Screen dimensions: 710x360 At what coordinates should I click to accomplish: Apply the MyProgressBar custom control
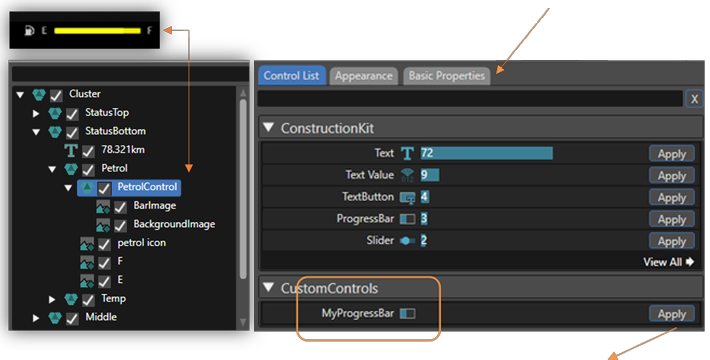[672, 314]
